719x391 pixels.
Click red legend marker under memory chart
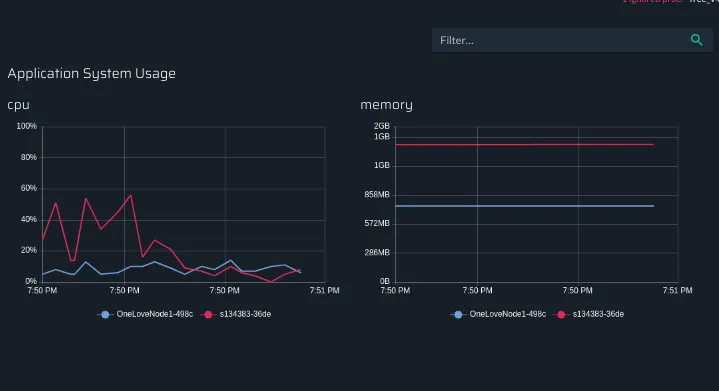561,314
